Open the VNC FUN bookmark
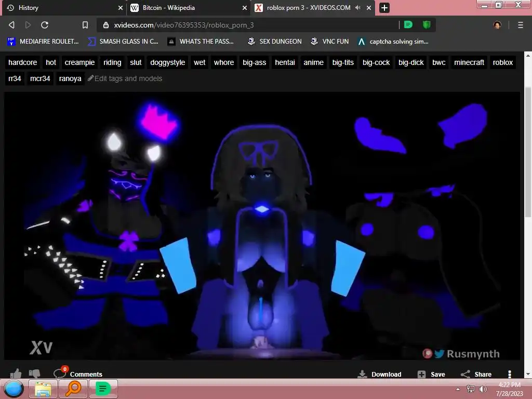The image size is (532, 399). 330,42
